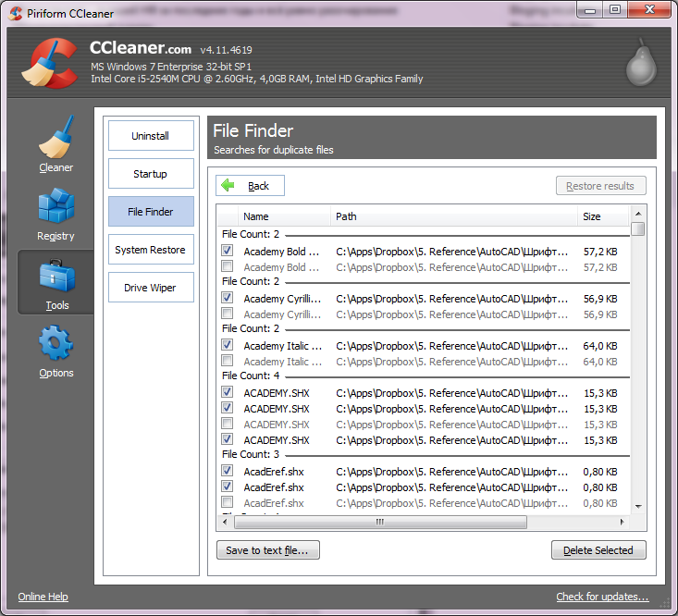Select the first 'Academy Bold ...' file name
Screen dimensions: 678x616
pyautogui.click(x=281, y=252)
